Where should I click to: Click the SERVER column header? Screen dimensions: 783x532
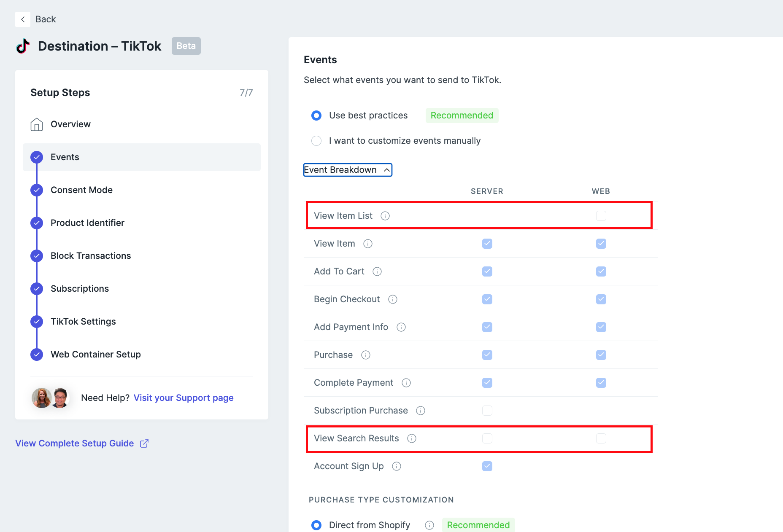pyautogui.click(x=487, y=191)
